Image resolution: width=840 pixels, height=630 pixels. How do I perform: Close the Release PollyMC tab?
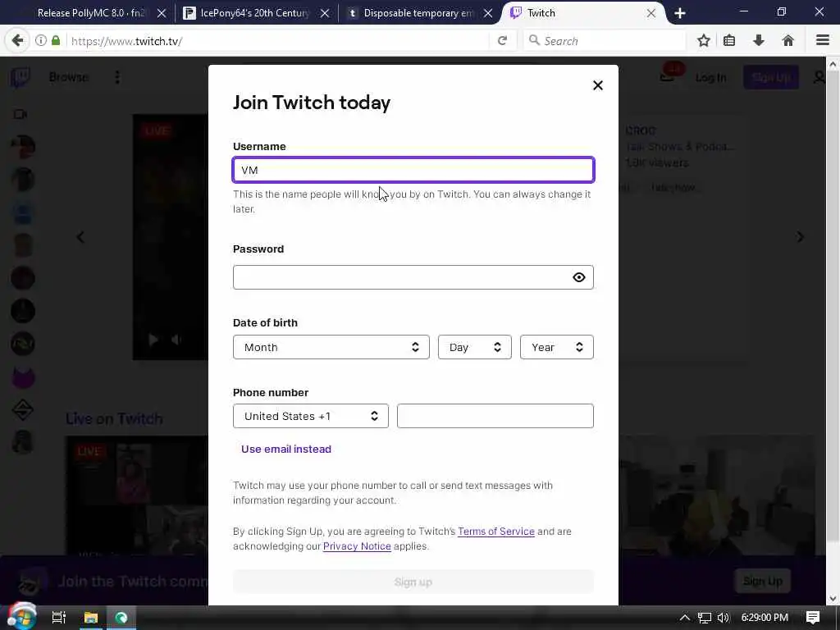pos(162,13)
